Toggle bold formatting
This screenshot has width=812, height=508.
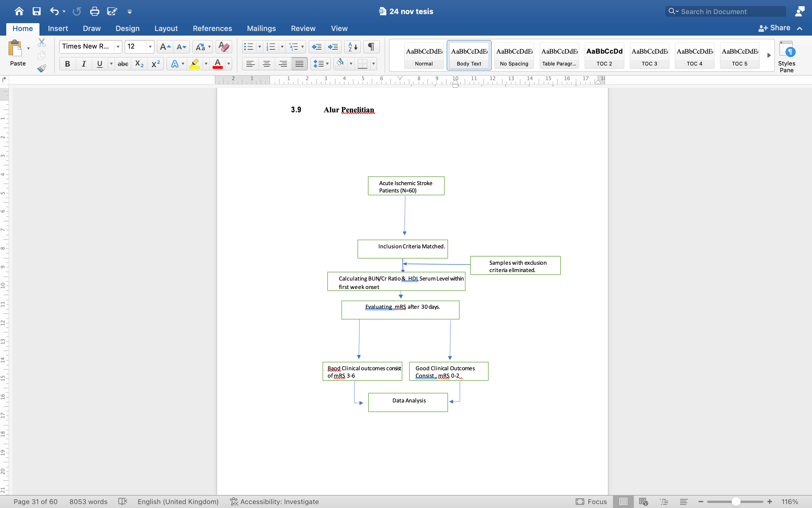tap(67, 63)
